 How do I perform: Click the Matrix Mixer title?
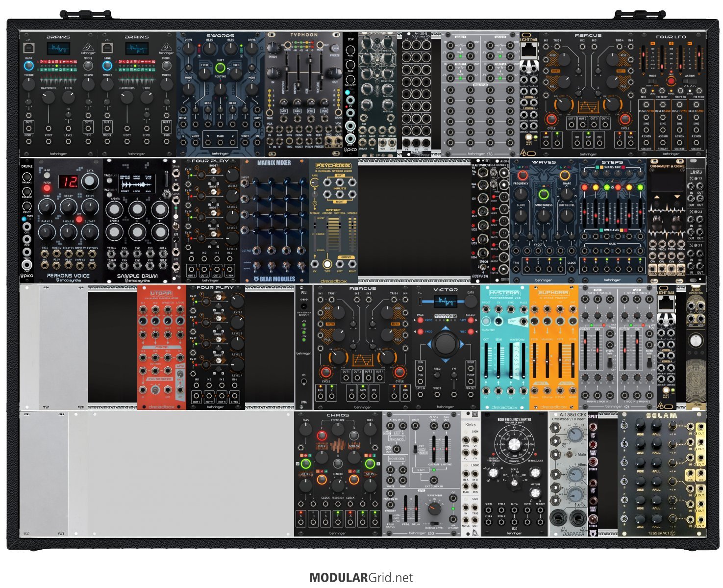pos(274,163)
